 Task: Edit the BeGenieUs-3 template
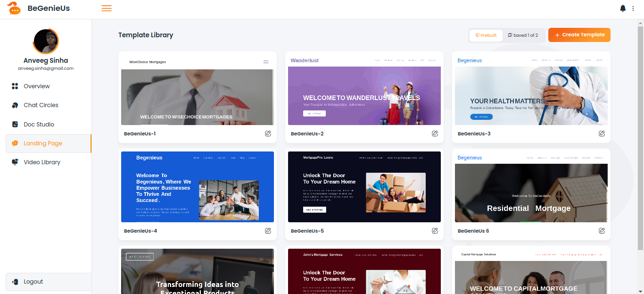602,134
